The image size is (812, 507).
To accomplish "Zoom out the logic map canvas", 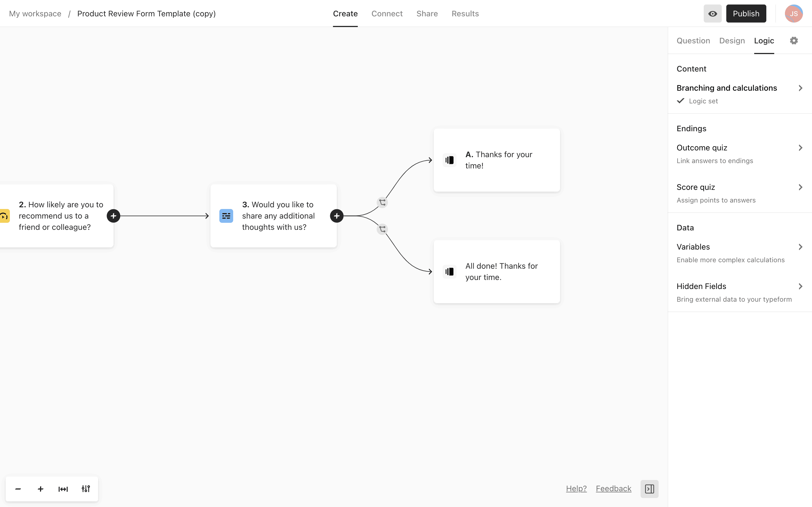I will click(x=18, y=489).
